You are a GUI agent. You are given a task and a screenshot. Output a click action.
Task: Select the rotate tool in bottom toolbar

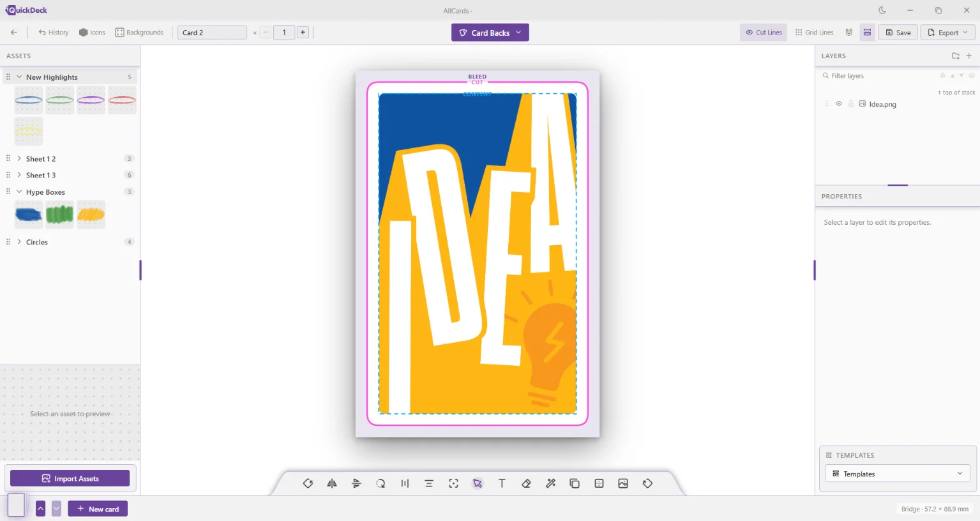coord(308,483)
